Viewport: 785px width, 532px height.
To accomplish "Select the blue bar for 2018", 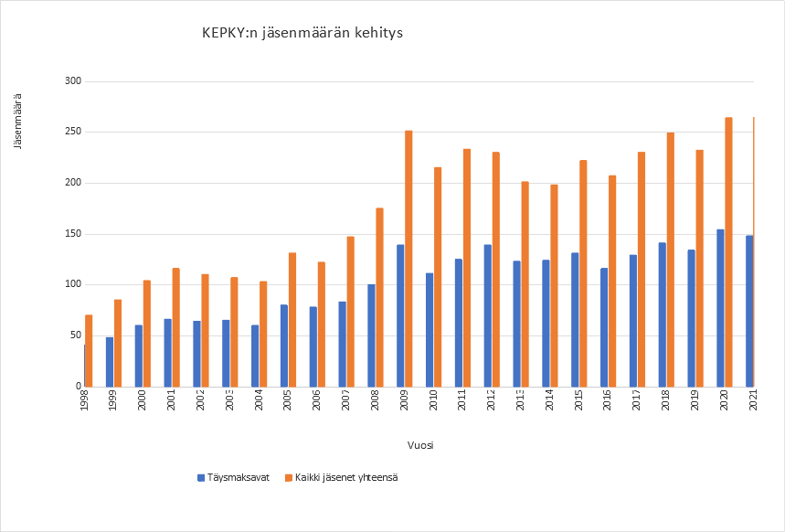I will tap(663, 314).
